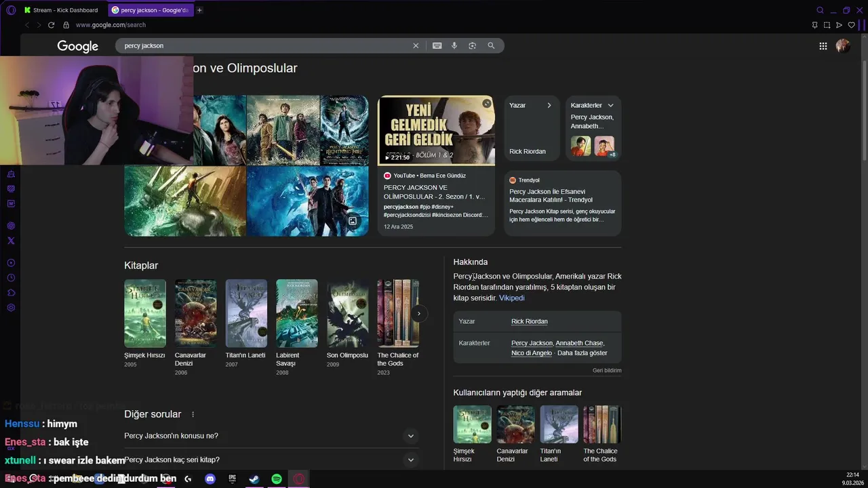Open sidebar settings gear icon

coord(11,308)
